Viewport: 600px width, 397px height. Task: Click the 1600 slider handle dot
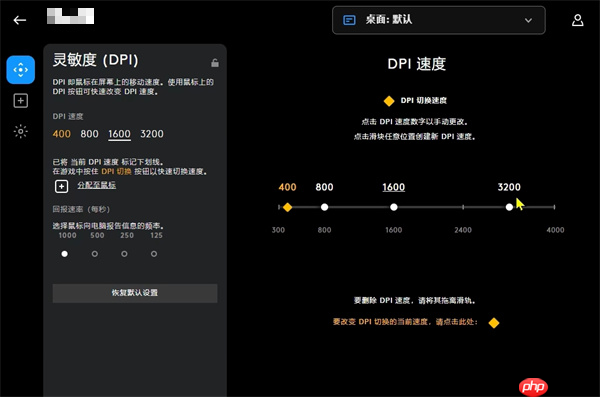(x=394, y=207)
